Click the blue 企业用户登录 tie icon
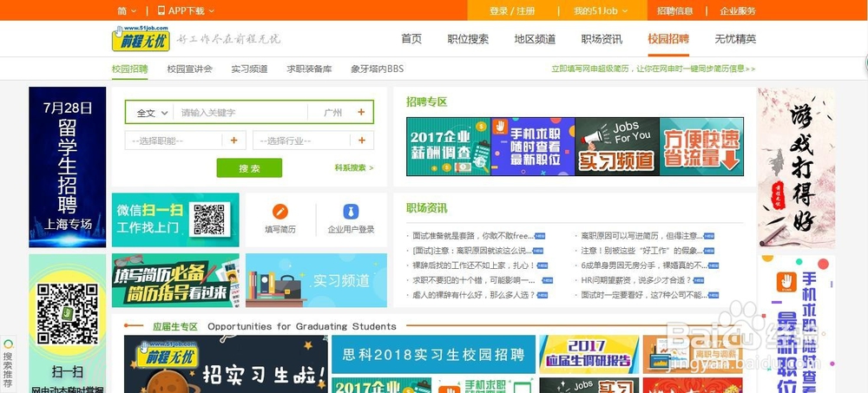The image size is (868, 393). pyautogui.click(x=351, y=212)
